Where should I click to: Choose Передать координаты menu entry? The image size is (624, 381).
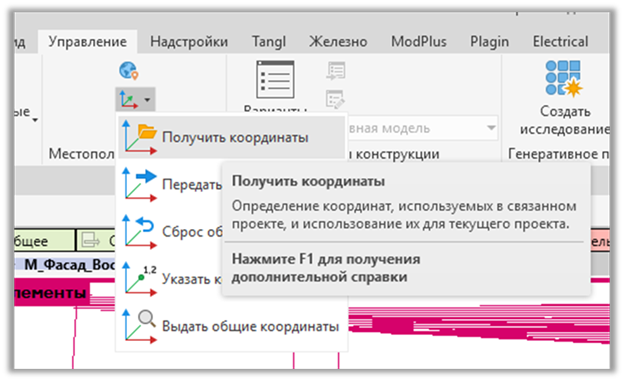[x=170, y=184]
